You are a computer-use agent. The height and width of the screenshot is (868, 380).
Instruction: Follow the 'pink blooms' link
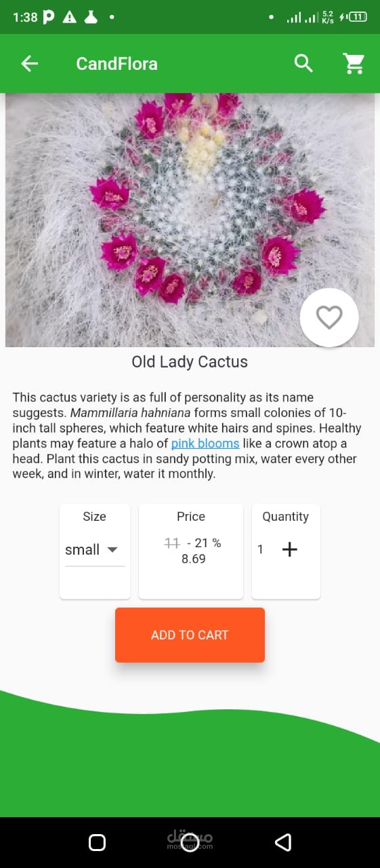pos(205,443)
